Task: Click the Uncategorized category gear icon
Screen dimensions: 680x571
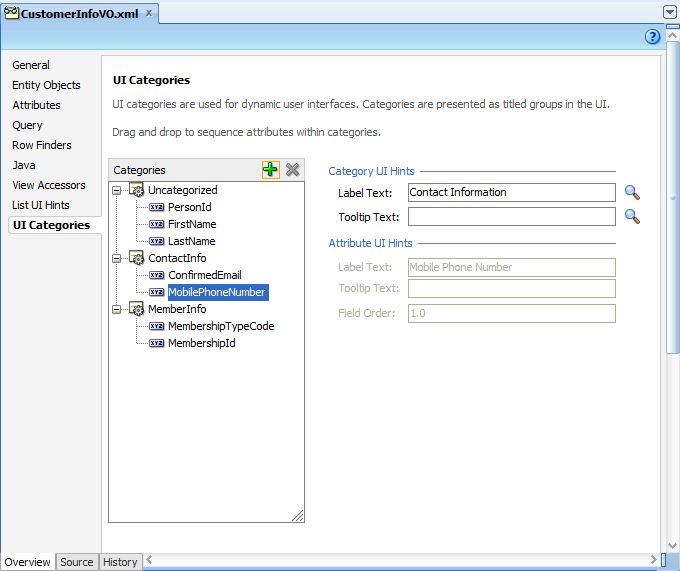Action: click(137, 190)
